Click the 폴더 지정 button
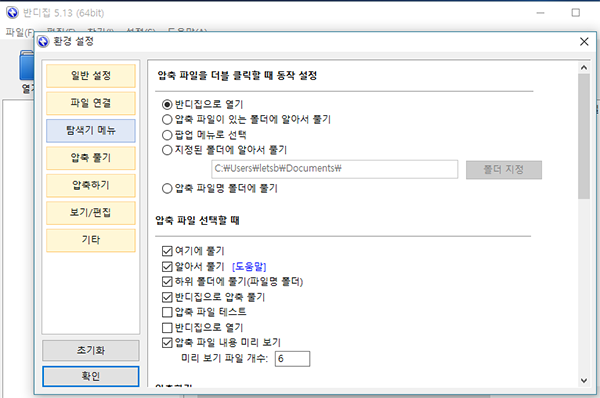Viewport: 600px width, 398px height. [x=504, y=170]
